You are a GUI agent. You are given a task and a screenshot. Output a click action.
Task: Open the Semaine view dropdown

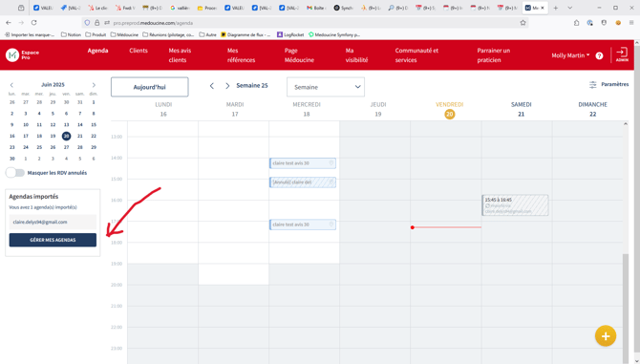(x=326, y=87)
